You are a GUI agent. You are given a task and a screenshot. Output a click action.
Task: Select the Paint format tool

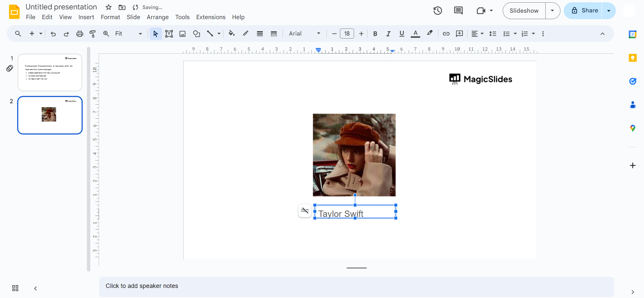93,34
